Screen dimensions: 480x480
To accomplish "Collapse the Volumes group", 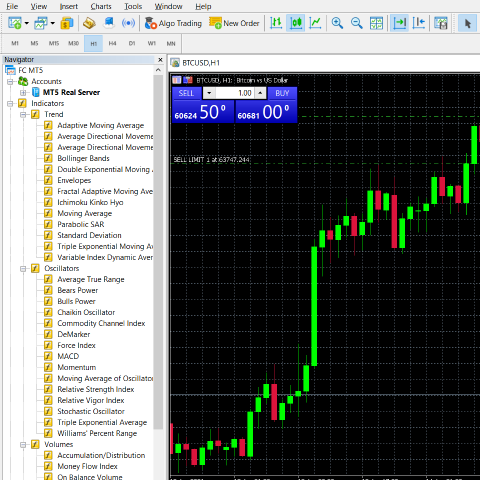I will coord(23,444).
